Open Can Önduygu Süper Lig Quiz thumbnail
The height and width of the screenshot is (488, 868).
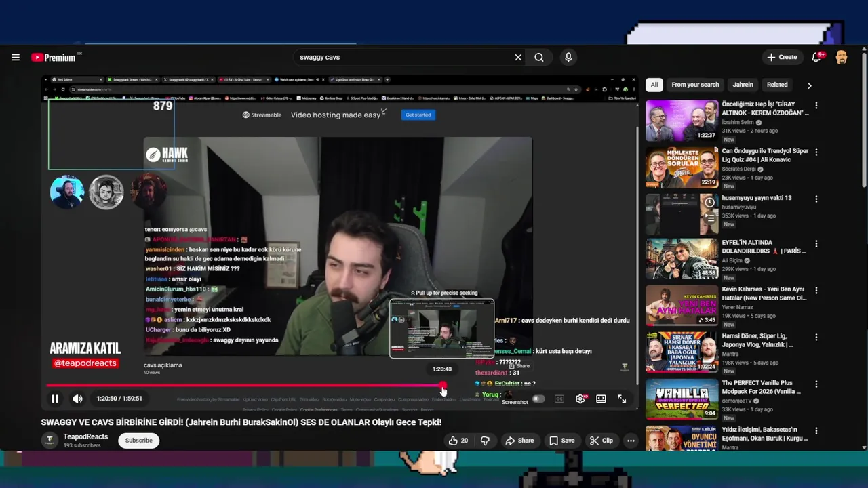682,167
